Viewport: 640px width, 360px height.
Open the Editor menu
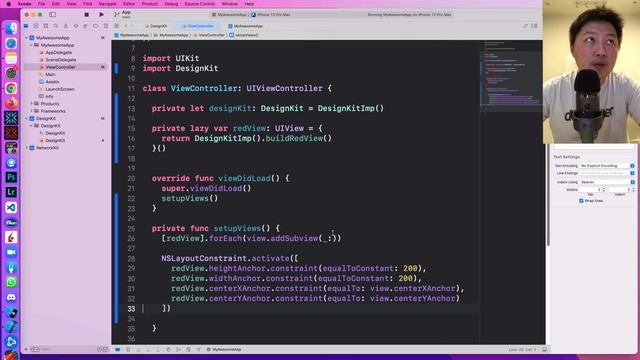[129, 4]
